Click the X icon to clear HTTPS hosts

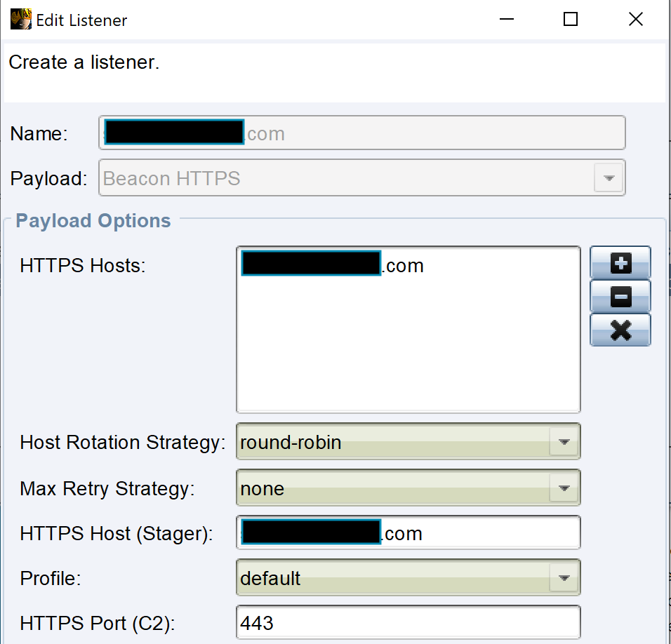pyautogui.click(x=620, y=330)
